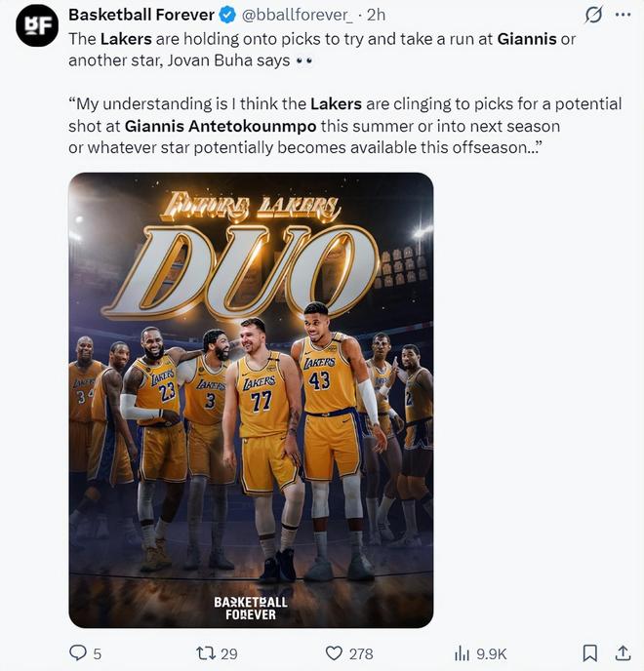Screen dimensions: 644x671
Task: Open the view analytics bar chart icon
Action: (x=463, y=652)
